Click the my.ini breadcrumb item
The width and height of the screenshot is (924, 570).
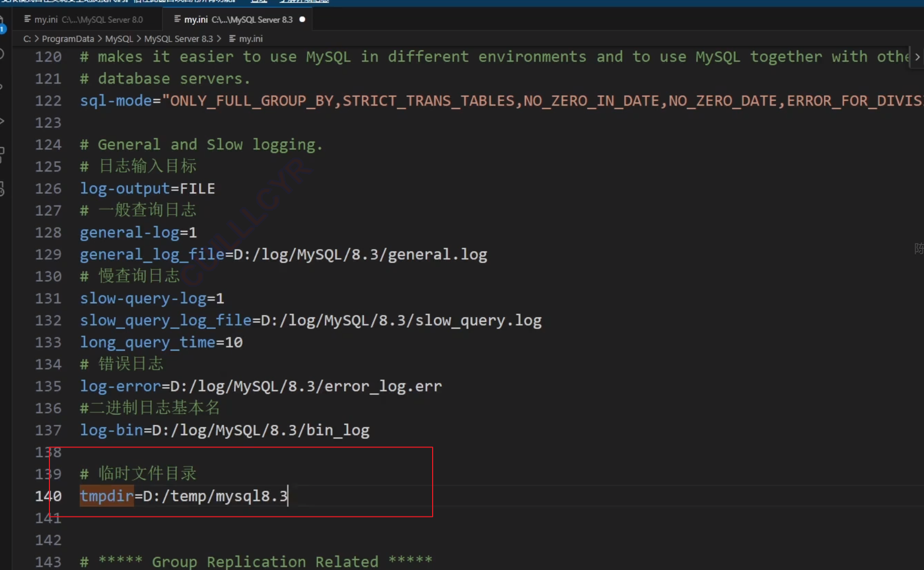point(251,39)
